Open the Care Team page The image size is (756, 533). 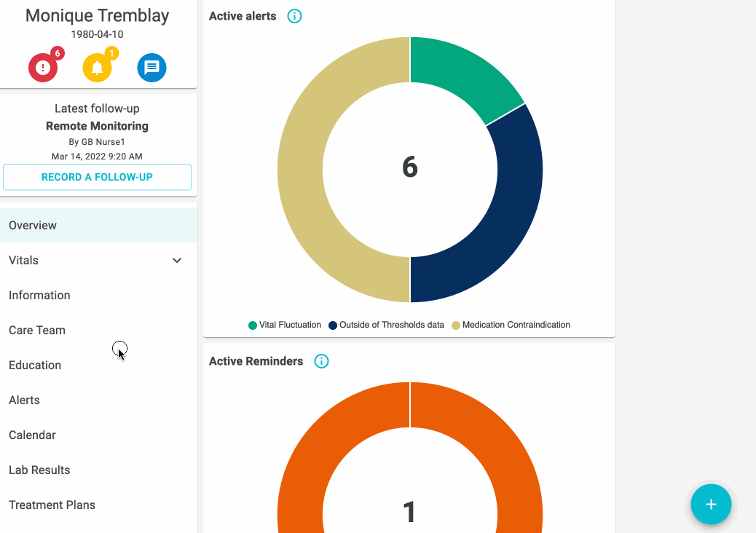point(99,330)
